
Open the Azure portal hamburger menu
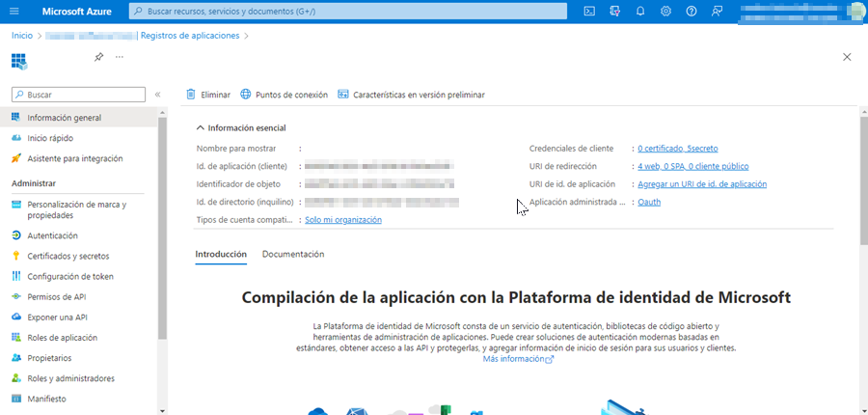(14, 11)
